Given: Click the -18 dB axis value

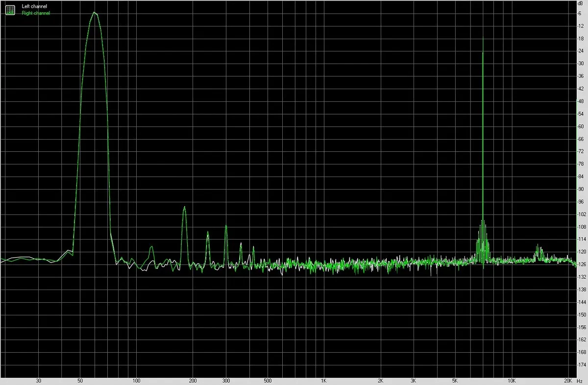Looking at the screenshot, I should pyautogui.click(x=581, y=38).
